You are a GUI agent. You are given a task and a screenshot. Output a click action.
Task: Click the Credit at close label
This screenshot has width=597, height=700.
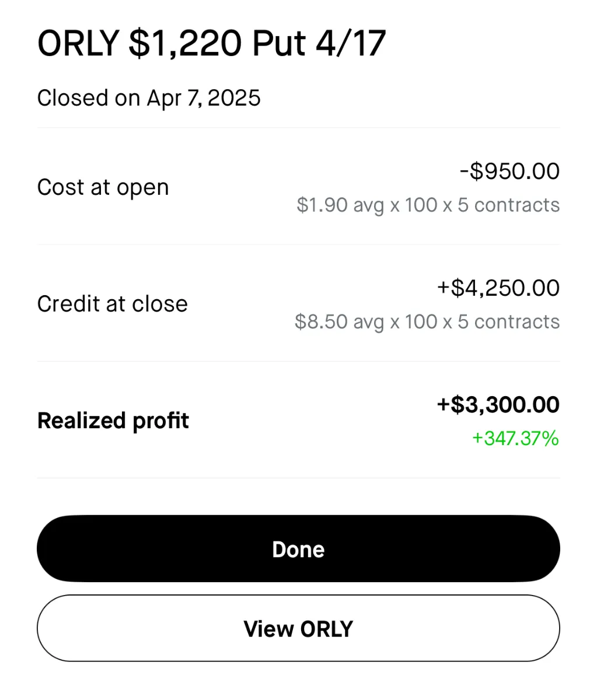tap(112, 304)
